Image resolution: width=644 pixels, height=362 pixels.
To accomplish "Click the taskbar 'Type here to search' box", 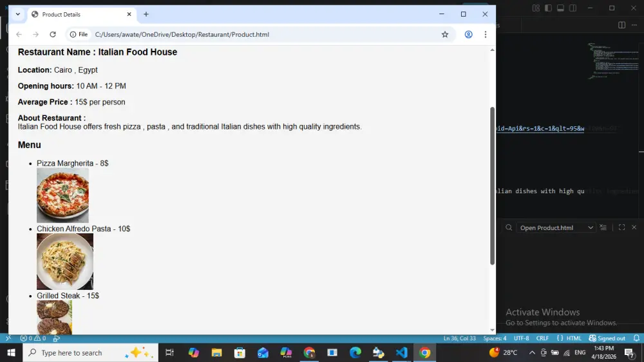I will pos(90,352).
